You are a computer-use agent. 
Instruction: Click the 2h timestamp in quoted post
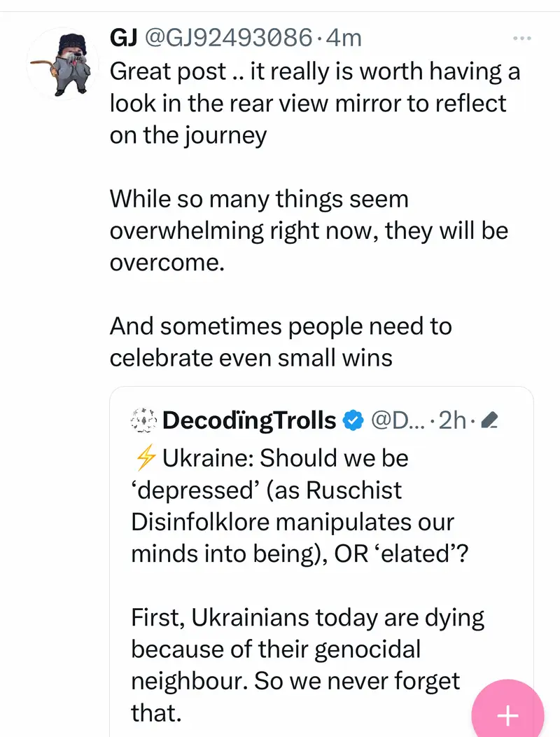coord(455,420)
